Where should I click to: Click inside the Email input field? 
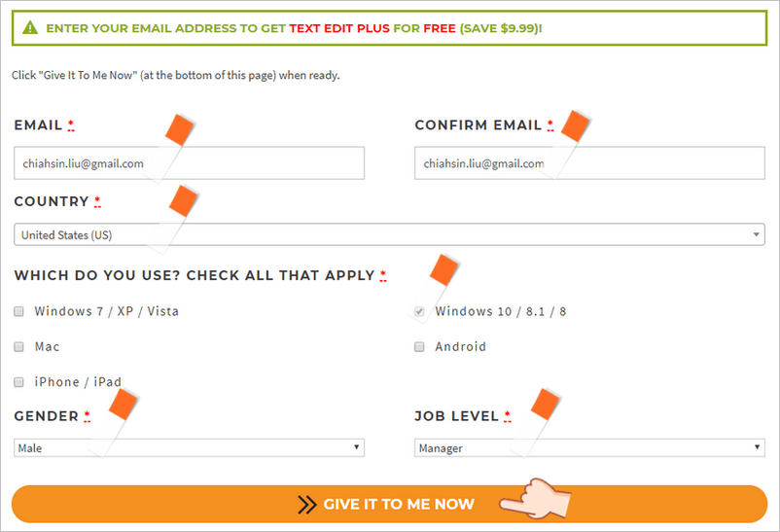(189, 163)
